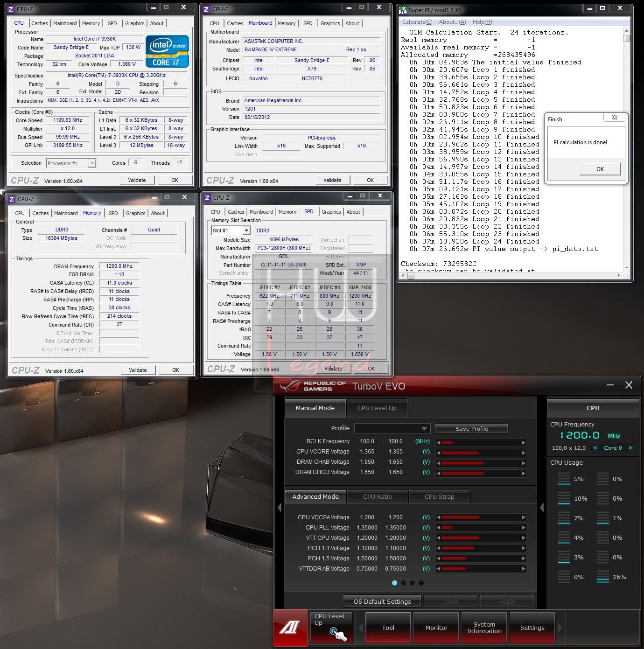644x649 pixels.
Task: Click BCLK Frequency target value 100.0 field
Action: click(395, 441)
